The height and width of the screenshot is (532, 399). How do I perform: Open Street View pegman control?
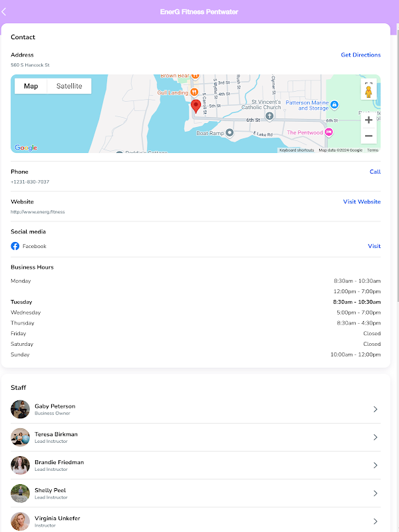[368, 92]
